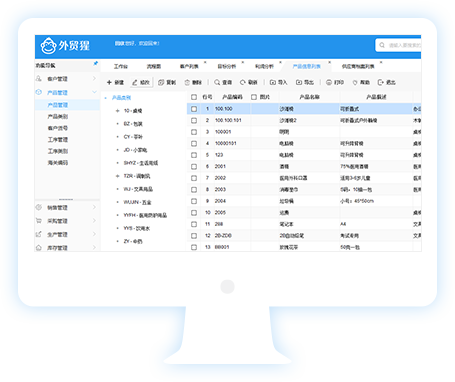Click the Delete (删除) trash toolbar icon
Screen dimensions: 455x382
pos(187,82)
